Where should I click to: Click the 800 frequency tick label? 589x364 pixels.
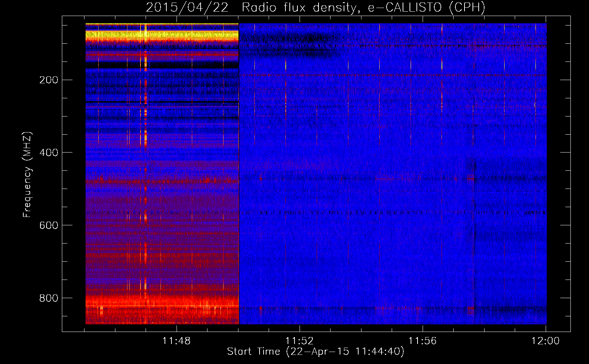(49, 298)
